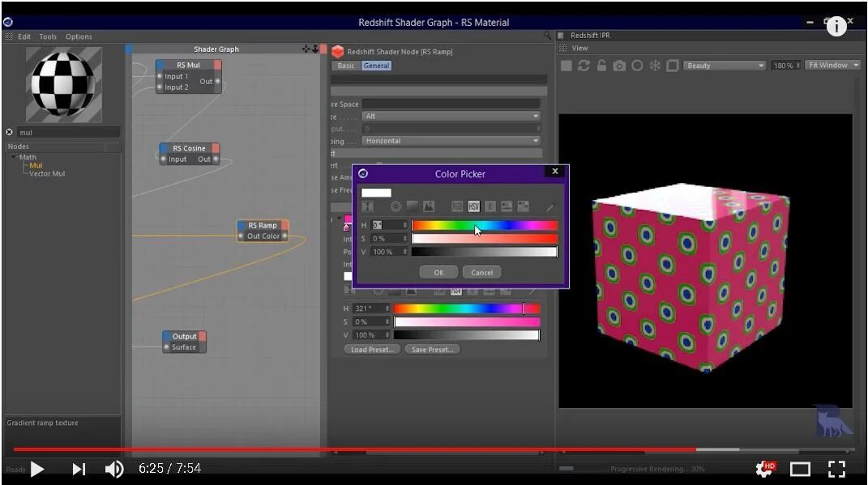This screenshot has width=868, height=485.
Task: Select the RS Cosine node
Action: pyautogui.click(x=190, y=154)
